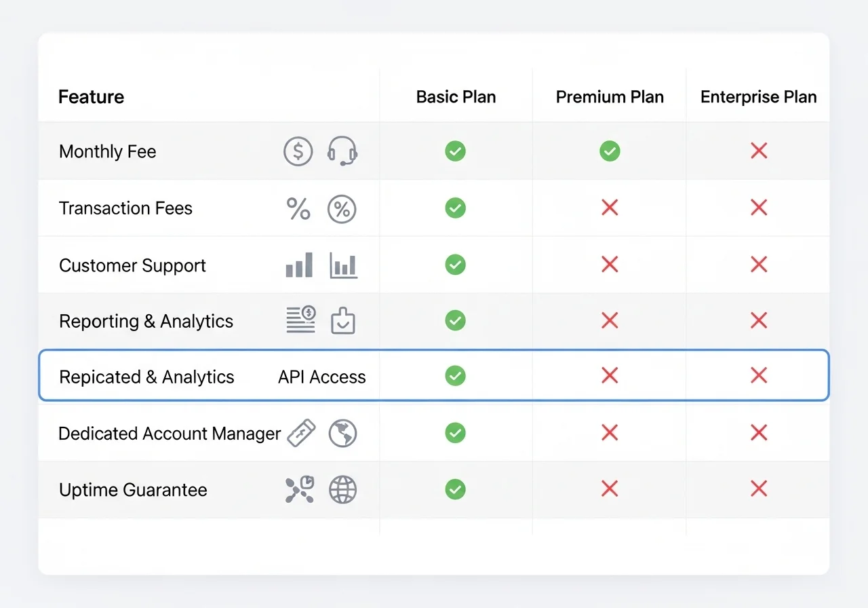Click the checkmark box icon in Reporting & Analytics row
The height and width of the screenshot is (608, 868).
(343, 321)
